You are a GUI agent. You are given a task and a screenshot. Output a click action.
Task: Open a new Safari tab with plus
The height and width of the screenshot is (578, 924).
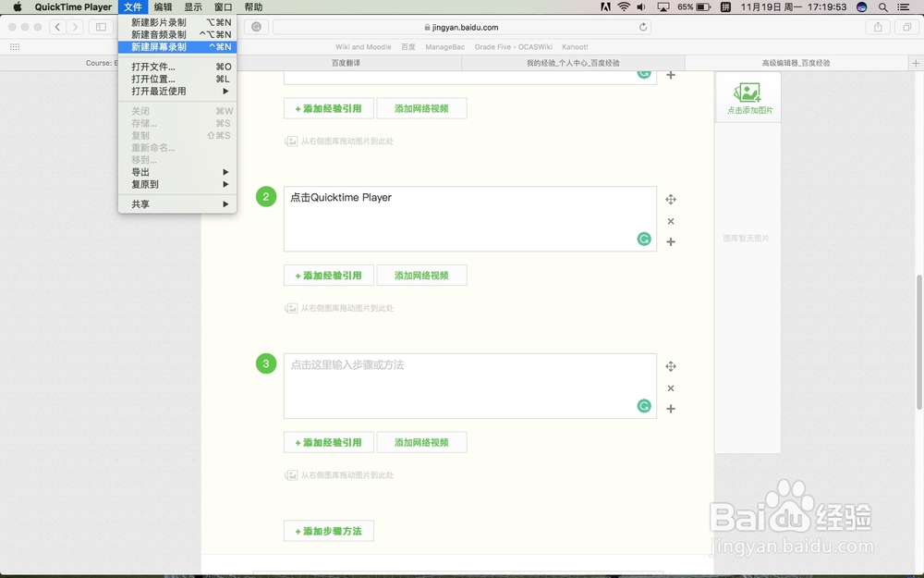[x=916, y=63]
